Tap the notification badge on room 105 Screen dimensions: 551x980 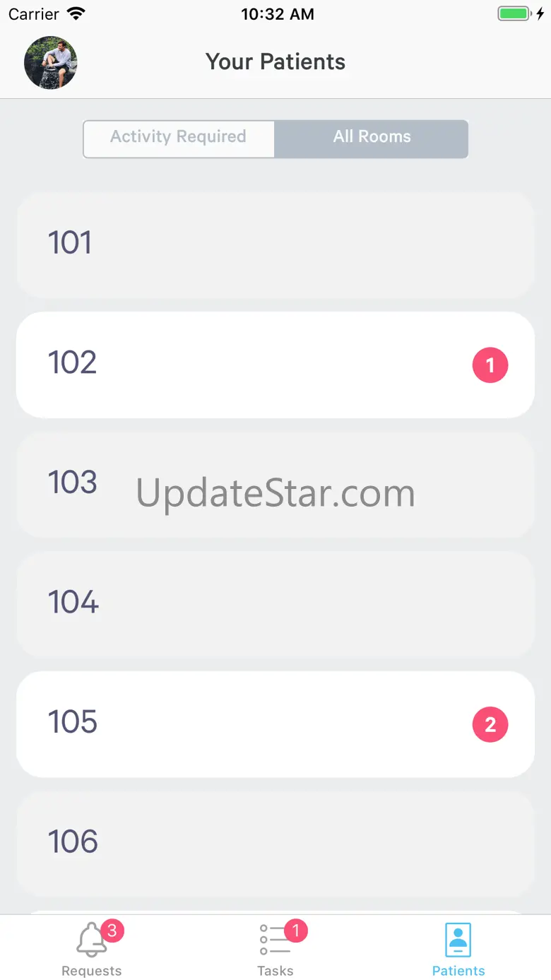pyautogui.click(x=490, y=724)
